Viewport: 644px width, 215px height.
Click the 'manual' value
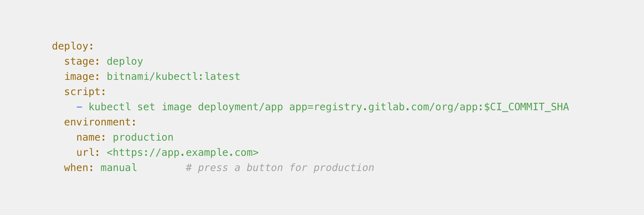[119, 168]
